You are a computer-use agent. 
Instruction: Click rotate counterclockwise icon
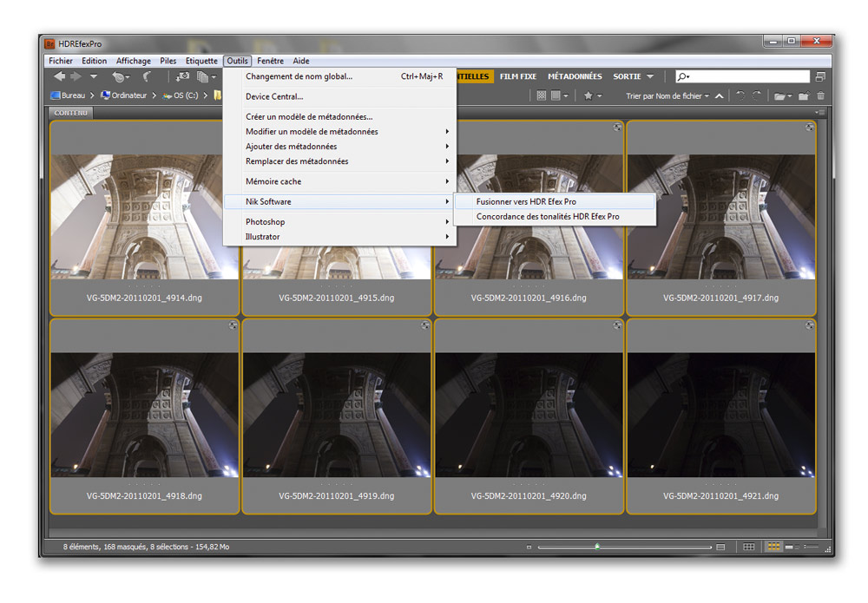[740, 95]
